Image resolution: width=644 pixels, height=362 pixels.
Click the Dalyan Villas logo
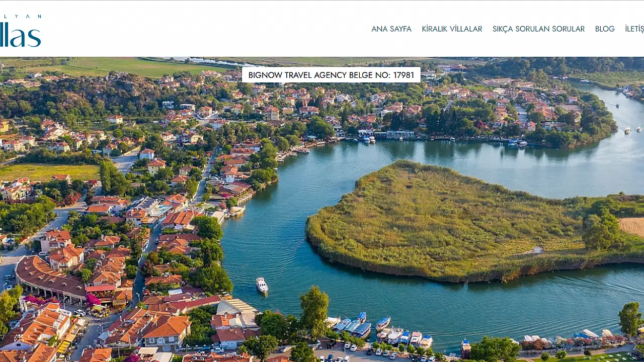(x=20, y=31)
